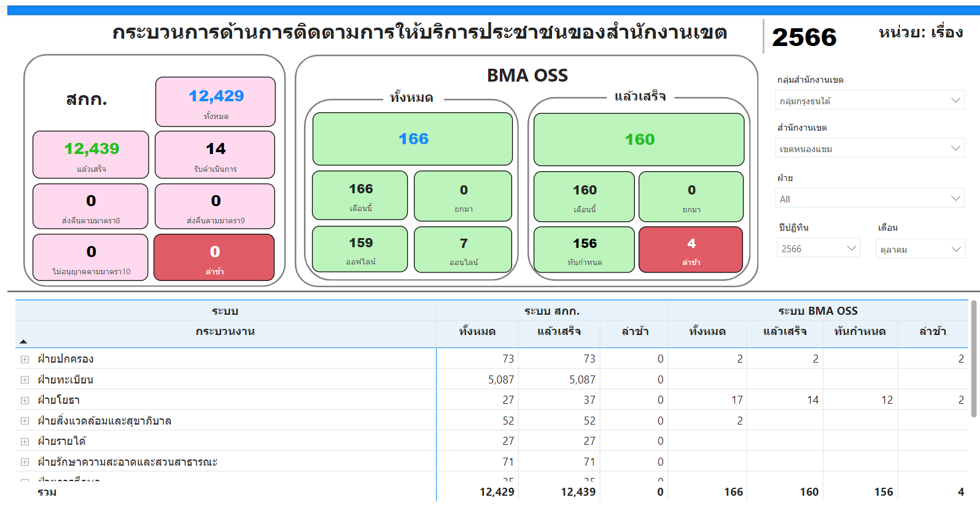Expand the ฝ่ายปกครอง row

[x=25, y=360]
